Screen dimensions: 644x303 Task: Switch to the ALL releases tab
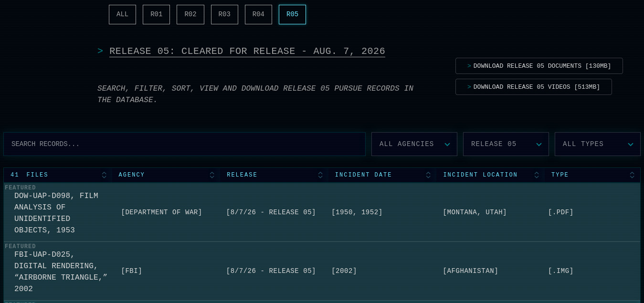(x=122, y=14)
